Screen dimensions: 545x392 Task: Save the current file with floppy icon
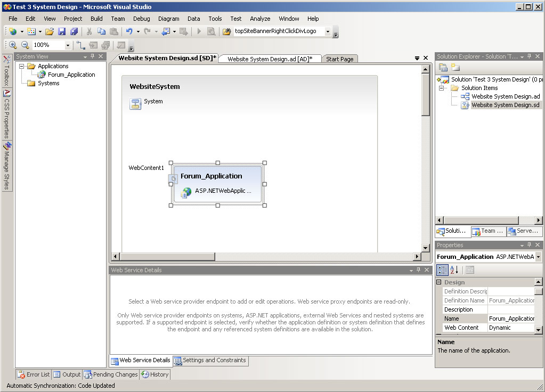(62, 31)
